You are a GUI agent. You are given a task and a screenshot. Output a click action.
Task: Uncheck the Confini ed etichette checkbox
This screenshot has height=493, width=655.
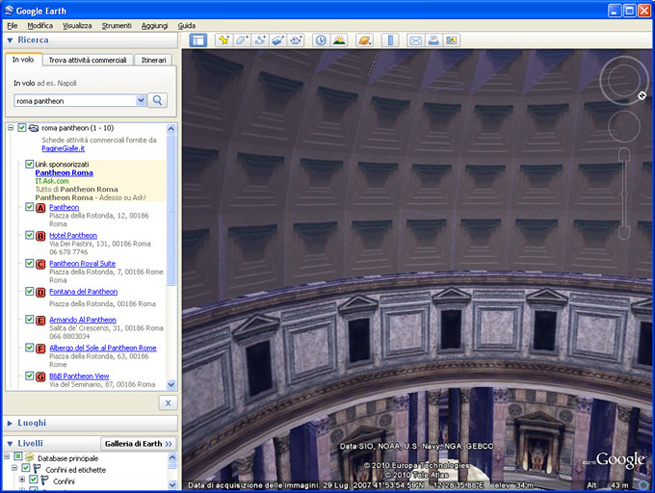[25, 468]
